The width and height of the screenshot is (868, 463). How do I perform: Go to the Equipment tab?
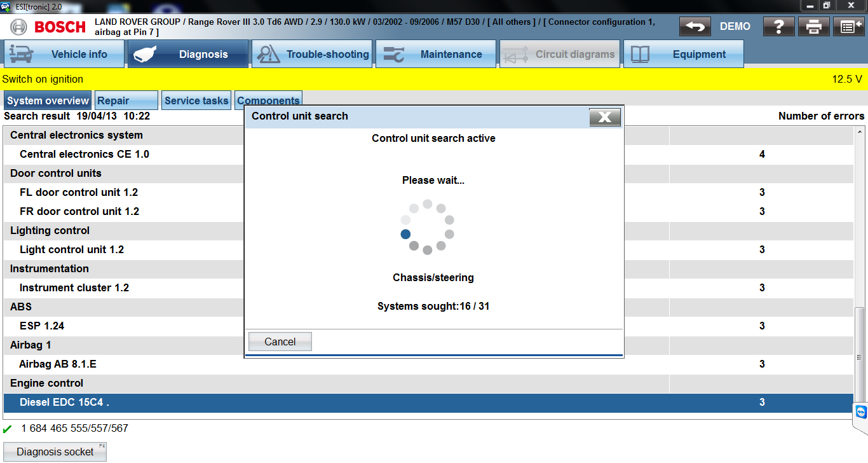[684, 54]
